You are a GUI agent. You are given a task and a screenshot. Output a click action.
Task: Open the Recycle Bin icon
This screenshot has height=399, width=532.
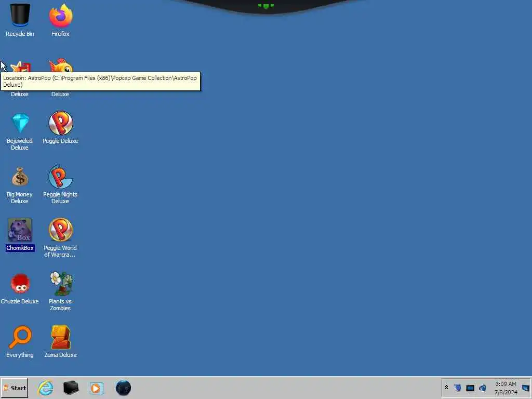click(x=20, y=16)
